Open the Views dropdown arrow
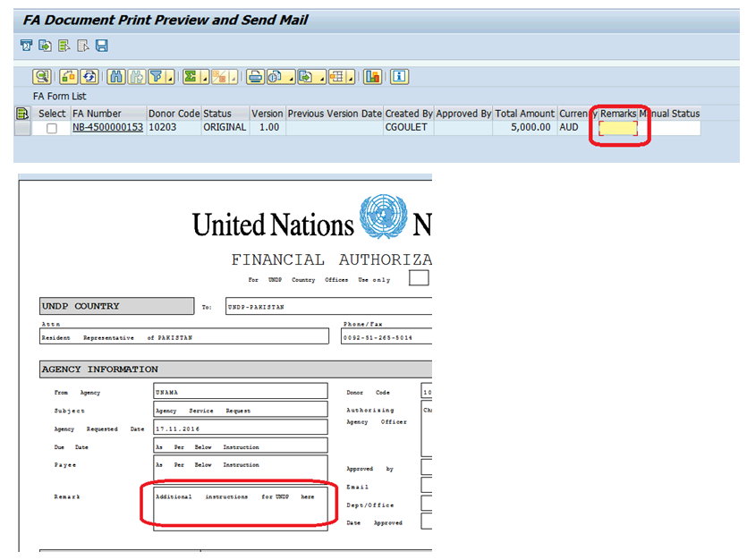 pyautogui.click(x=291, y=80)
